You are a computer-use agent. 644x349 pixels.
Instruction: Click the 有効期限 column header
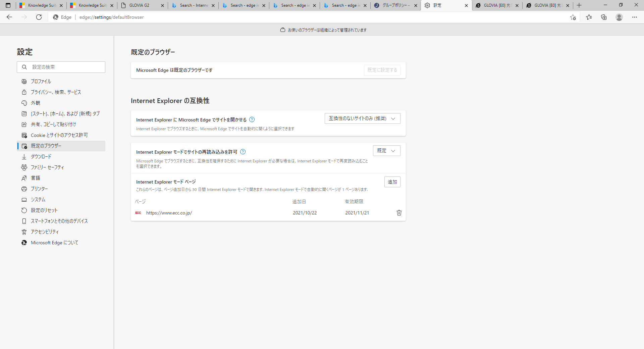tap(354, 202)
